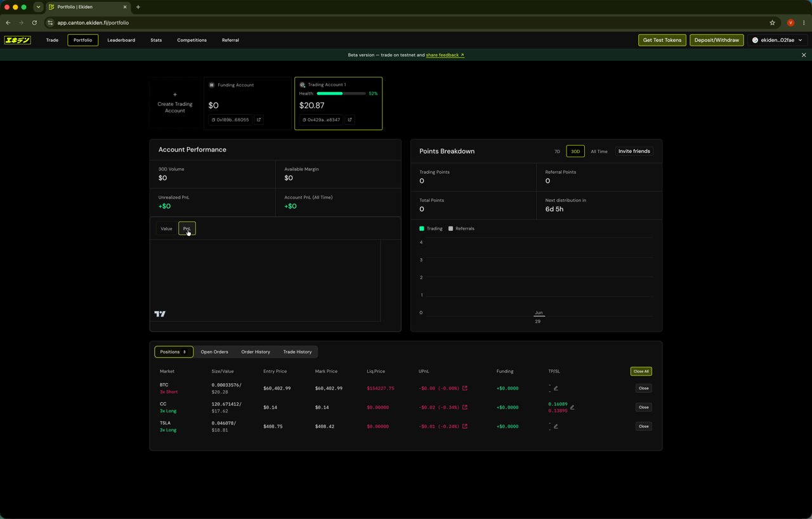Edit TP/SL for the CC position
812x519 pixels.
click(x=572, y=407)
